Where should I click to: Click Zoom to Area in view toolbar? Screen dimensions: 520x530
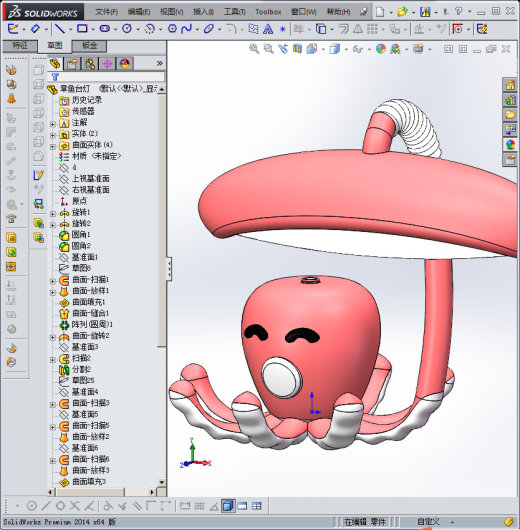[x=268, y=49]
